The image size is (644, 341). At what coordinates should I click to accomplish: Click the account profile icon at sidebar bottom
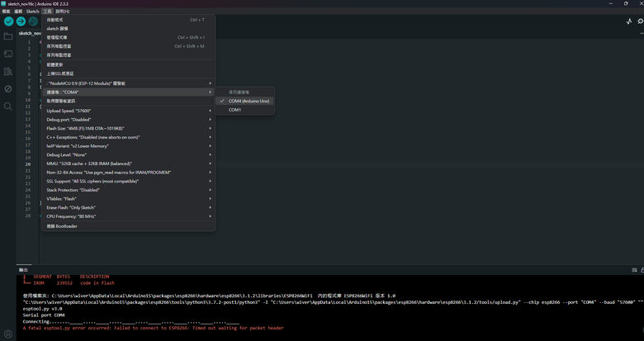[x=7, y=334]
